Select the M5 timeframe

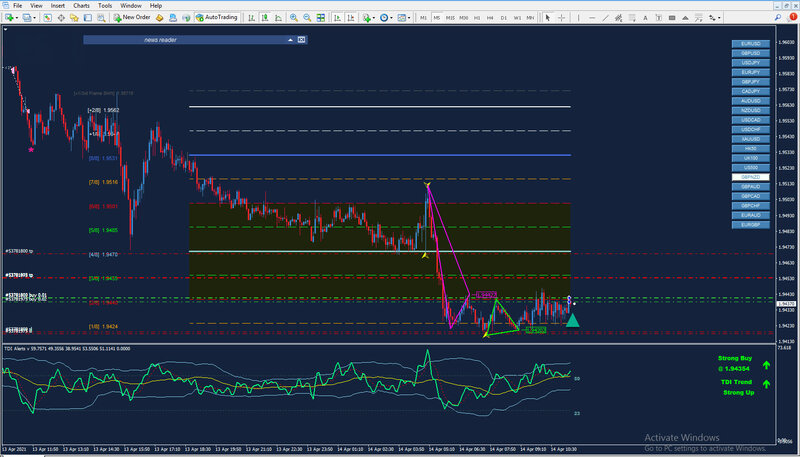click(437, 18)
